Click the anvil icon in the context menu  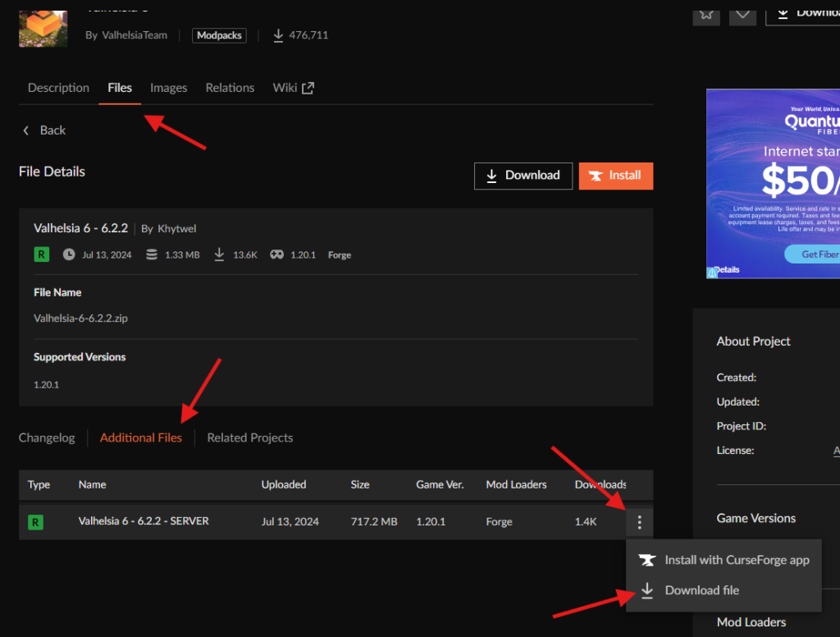point(647,561)
